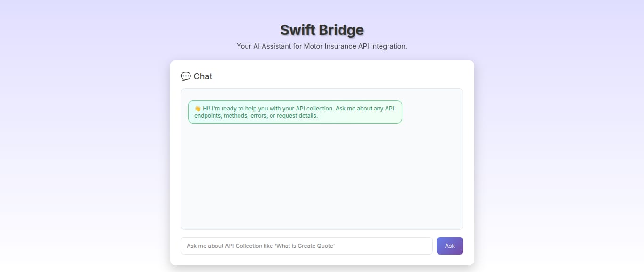Viewport: 644px width, 272px height.
Task: Click the empty chat history area
Action: coord(322,179)
